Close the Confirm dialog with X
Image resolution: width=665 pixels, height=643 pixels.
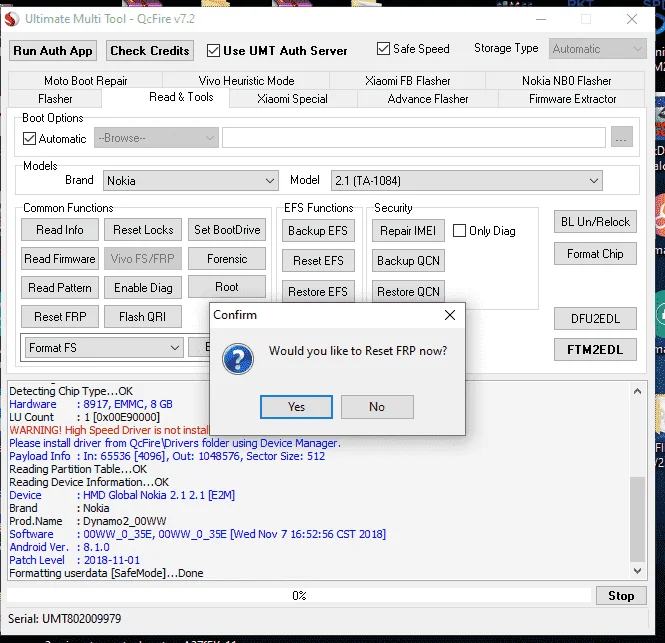(450, 315)
